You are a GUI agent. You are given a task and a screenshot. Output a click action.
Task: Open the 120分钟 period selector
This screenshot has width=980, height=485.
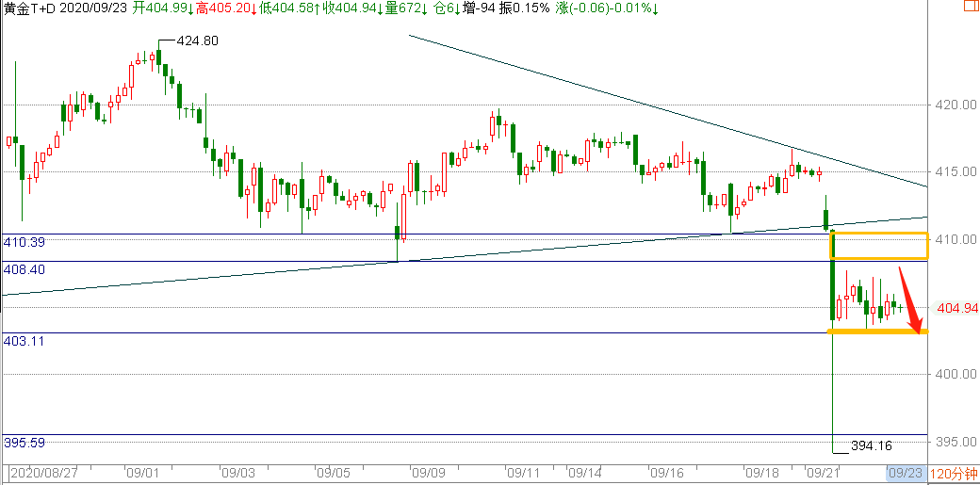pos(955,474)
